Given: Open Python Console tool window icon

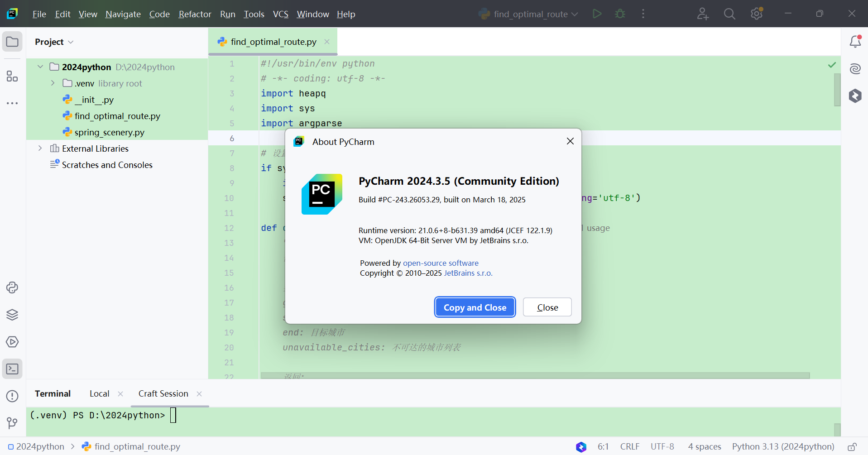Looking at the screenshot, I should tap(12, 287).
